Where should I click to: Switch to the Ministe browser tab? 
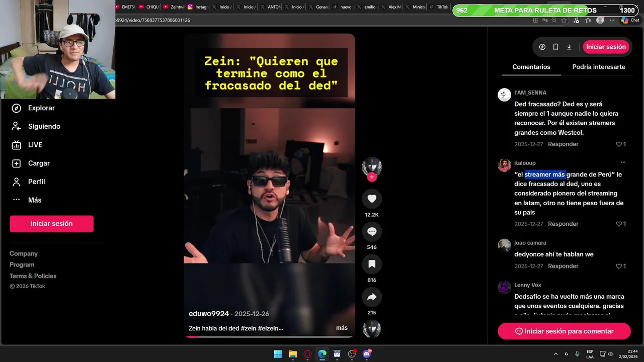pyautogui.click(x=415, y=7)
